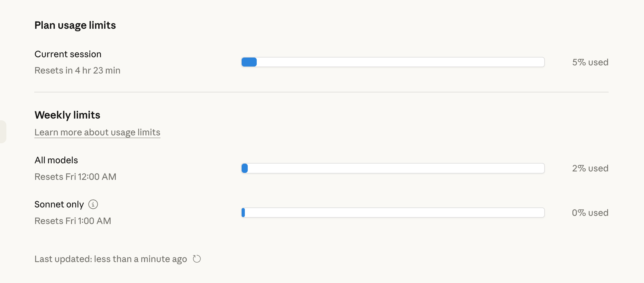Click the All models weekly usage bar
644x283 pixels.
pyautogui.click(x=393, y=168)
